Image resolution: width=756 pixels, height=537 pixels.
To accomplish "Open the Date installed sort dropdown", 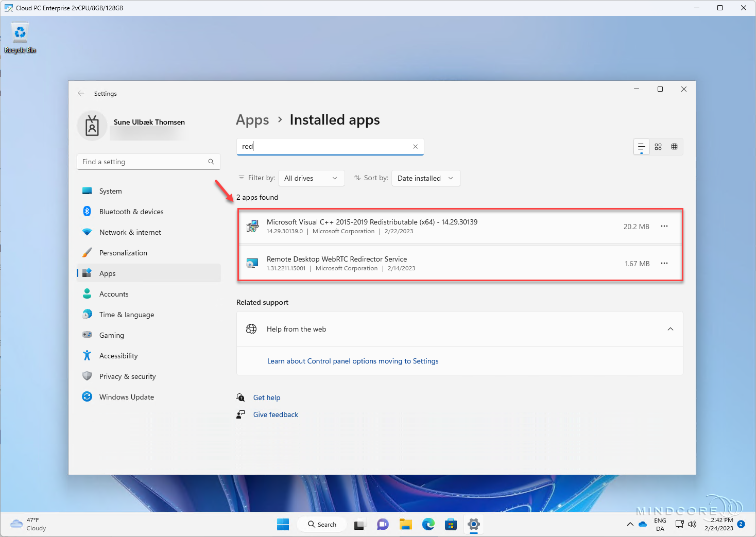I will coord(425,178).
